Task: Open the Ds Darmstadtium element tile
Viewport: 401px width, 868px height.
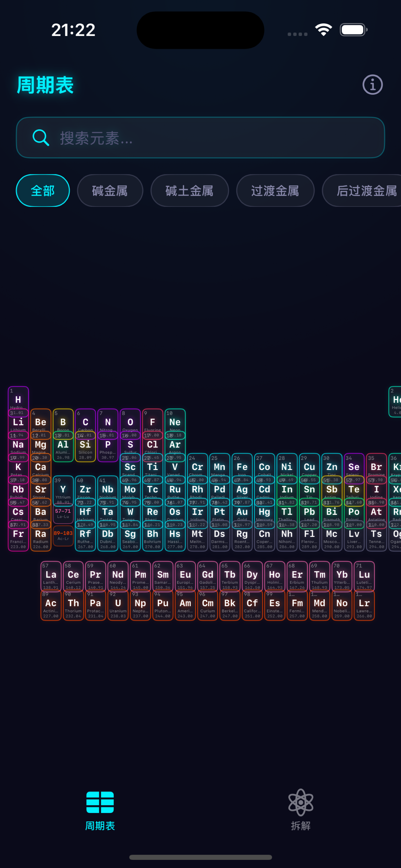Action: tap(220, 536)
